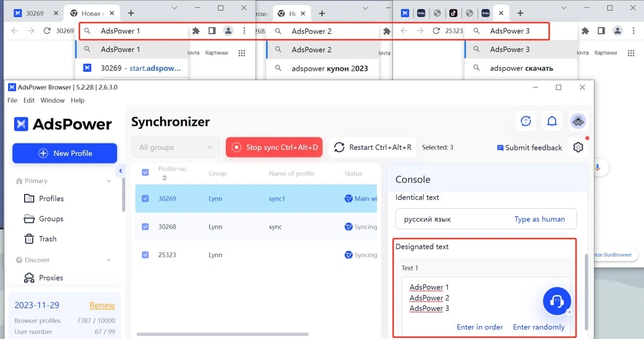Uncheck the checkbox for profile 25323
644x339 pixels.
coord(145,255)
